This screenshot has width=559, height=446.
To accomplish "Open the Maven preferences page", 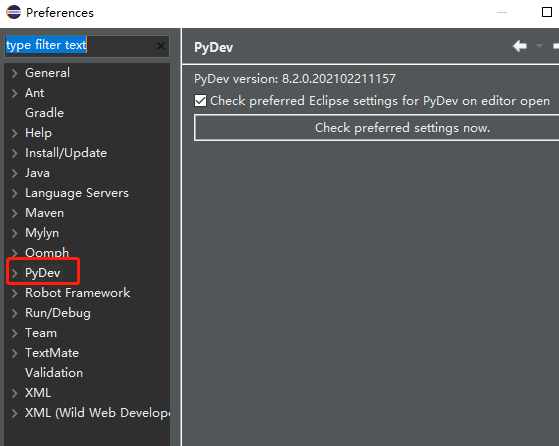I will 45,213.
